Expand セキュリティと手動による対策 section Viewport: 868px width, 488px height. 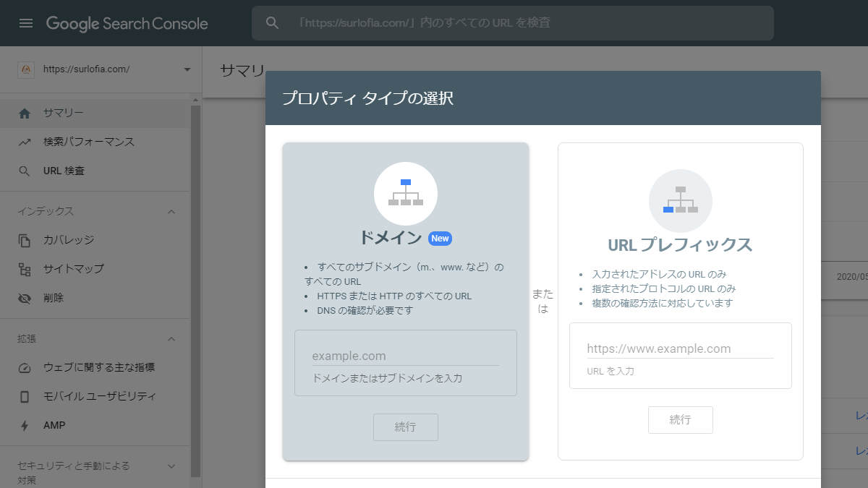pyautogui.click(x=171, y=466)
